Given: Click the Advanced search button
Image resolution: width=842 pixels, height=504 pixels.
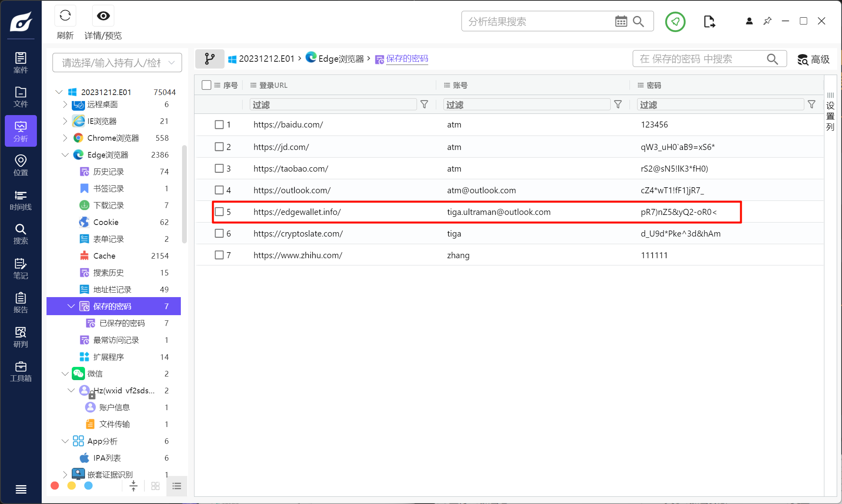Looking at the screenshot, I should pyautogui.click(x=813, y=59).
